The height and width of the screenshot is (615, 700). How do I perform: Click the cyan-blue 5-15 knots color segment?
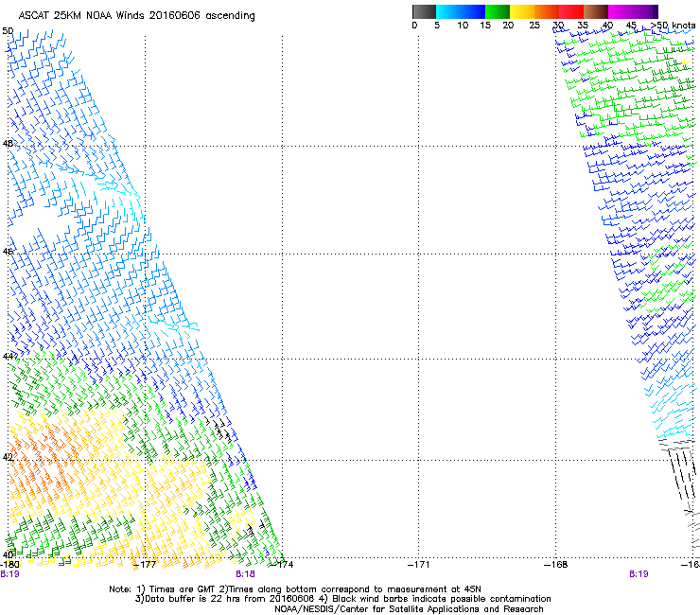click(461, 11)
